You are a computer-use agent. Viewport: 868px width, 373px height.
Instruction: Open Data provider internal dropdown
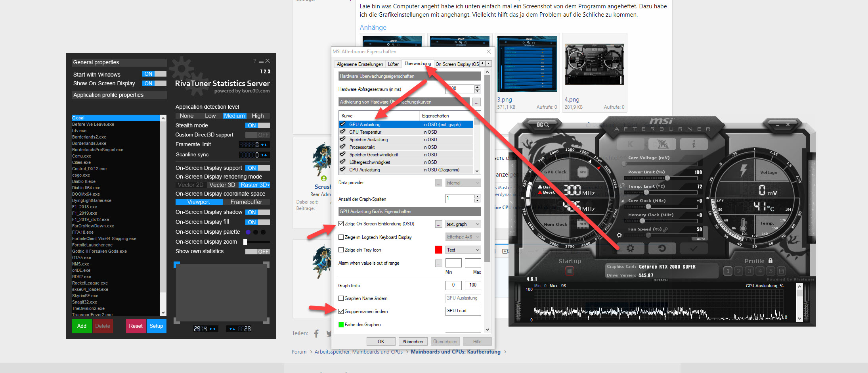pyautogui.click(x=463, y=183)
